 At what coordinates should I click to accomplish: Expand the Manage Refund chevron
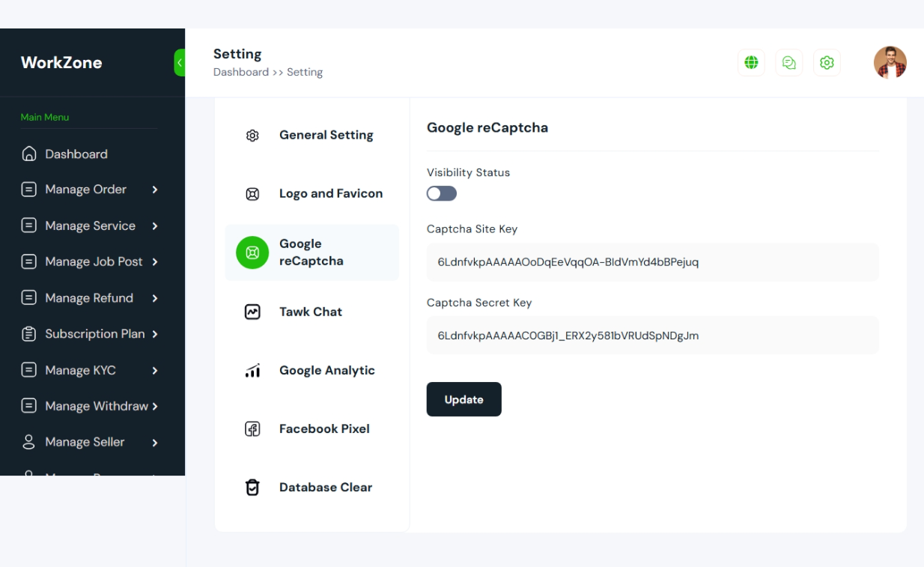[155, 298]
